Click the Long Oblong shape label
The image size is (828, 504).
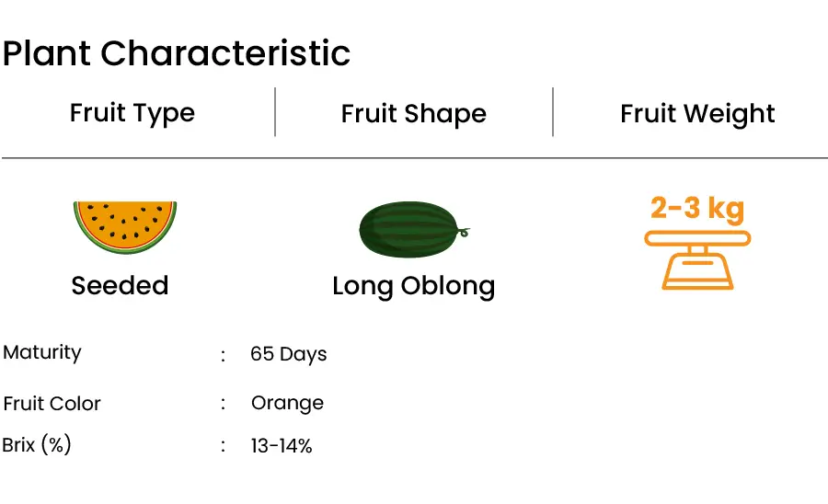[x=413, y=287]
